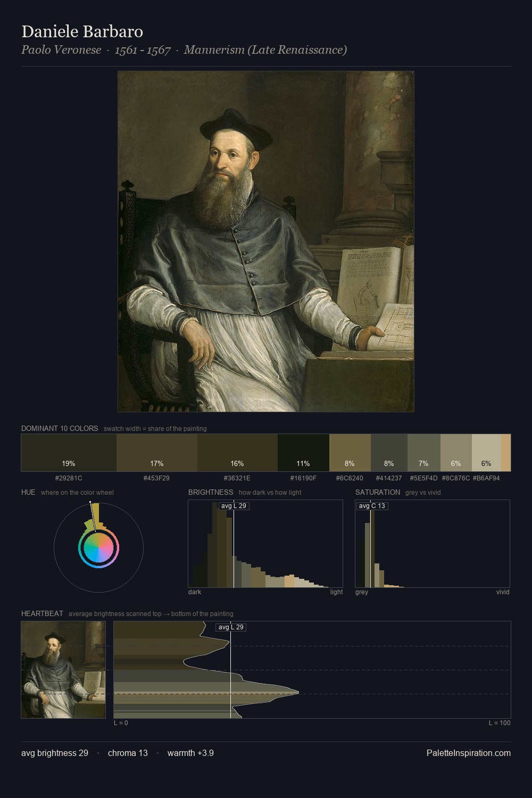Select the date text '1561 - 1567'
The width and height of the screenshot is (532, 798).
click(x=143, y=50)
